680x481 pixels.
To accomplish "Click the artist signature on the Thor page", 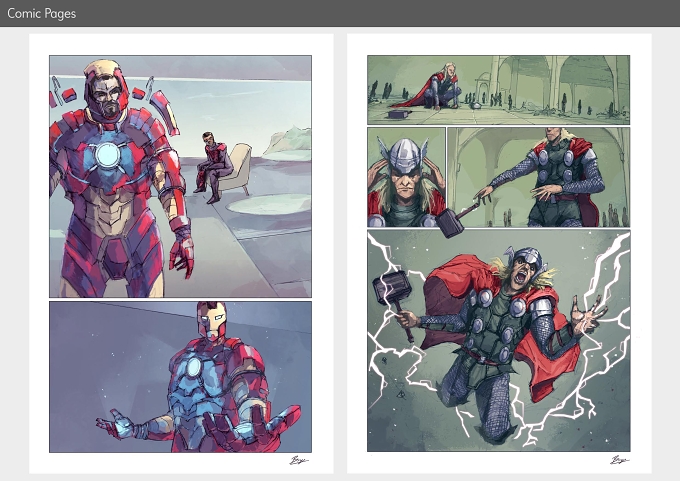I will coord(620,460).
